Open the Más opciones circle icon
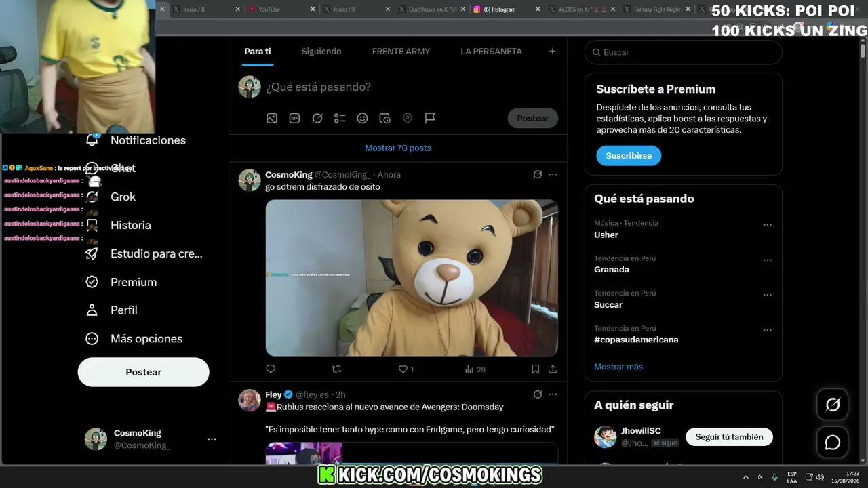 point(92,338)
